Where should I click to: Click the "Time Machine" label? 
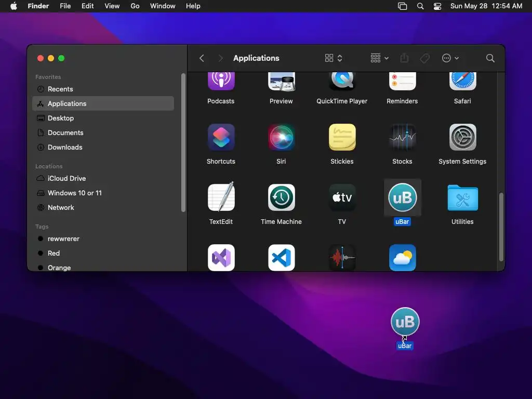pos(281,221)
